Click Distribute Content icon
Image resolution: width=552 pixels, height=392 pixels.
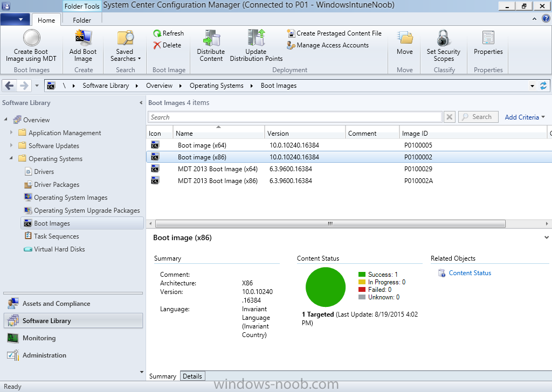(211, 38)
